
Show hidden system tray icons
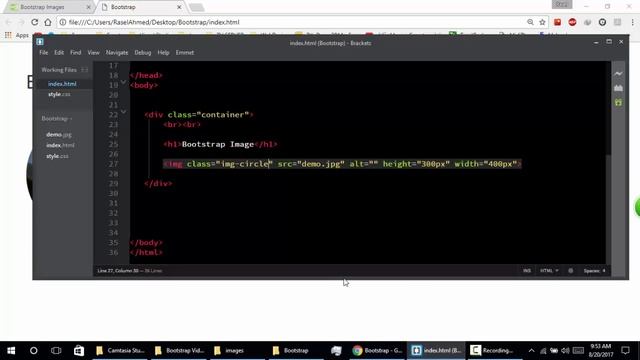(x=531, y=351)
